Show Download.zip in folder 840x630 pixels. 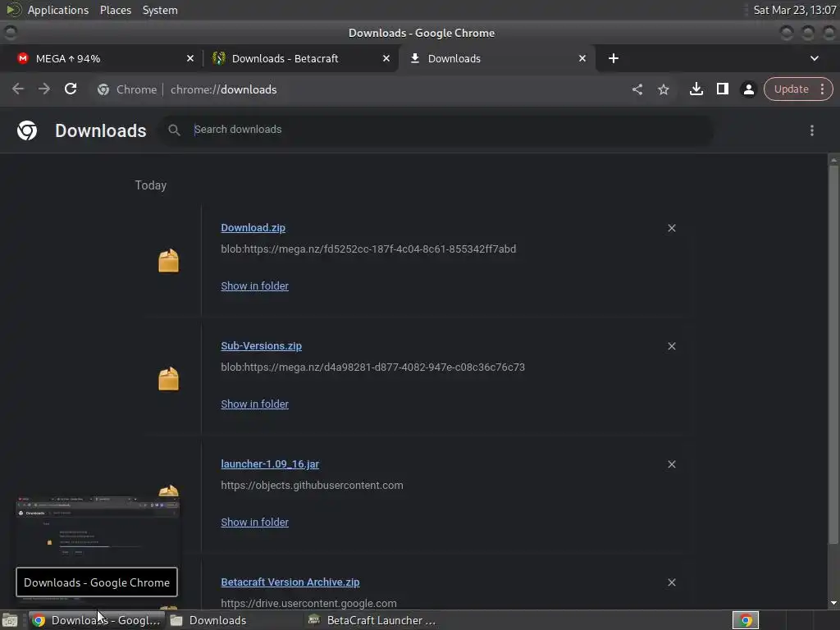click(254, 286)
